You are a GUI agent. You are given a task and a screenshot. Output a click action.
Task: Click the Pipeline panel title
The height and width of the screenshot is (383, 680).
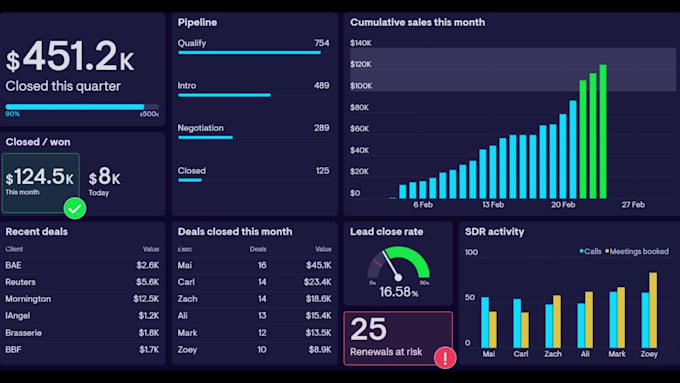pos(197,22)
